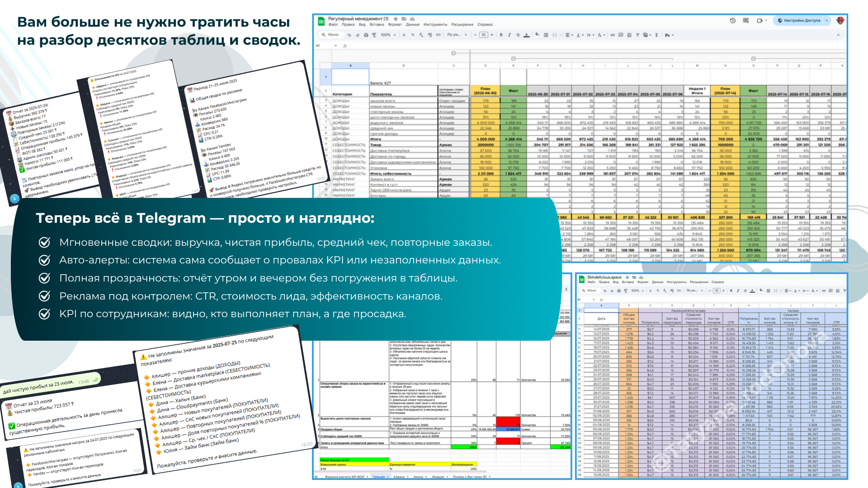Open Формат menu in Skindelicious.space
Screen dimensions: 868x488
coord(643,282)
